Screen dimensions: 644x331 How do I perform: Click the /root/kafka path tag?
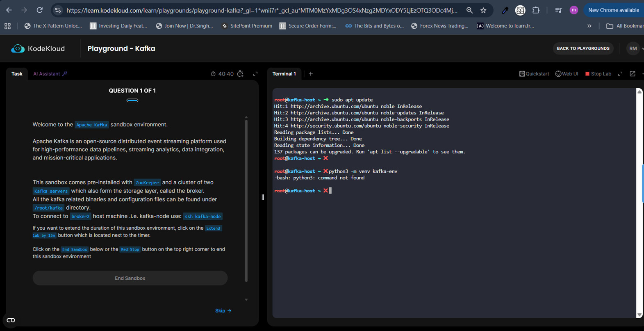click(x=48, y=208)
